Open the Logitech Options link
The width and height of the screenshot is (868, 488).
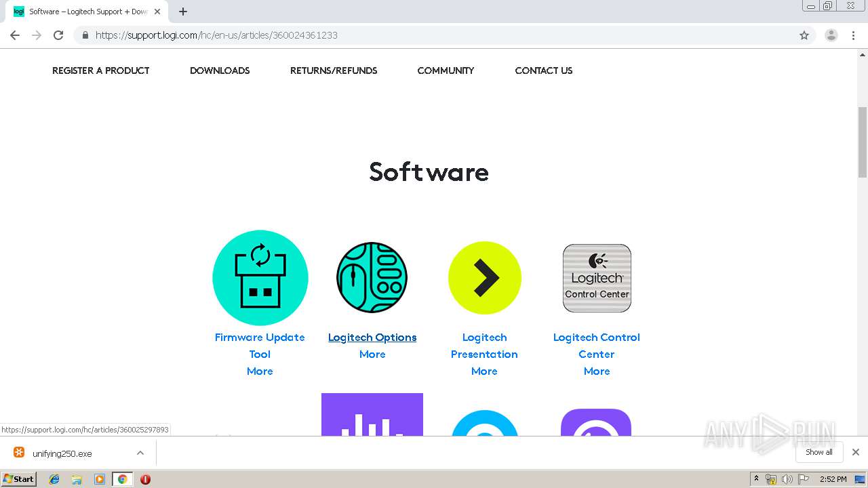pyautogui.click(x=372, y=338)
